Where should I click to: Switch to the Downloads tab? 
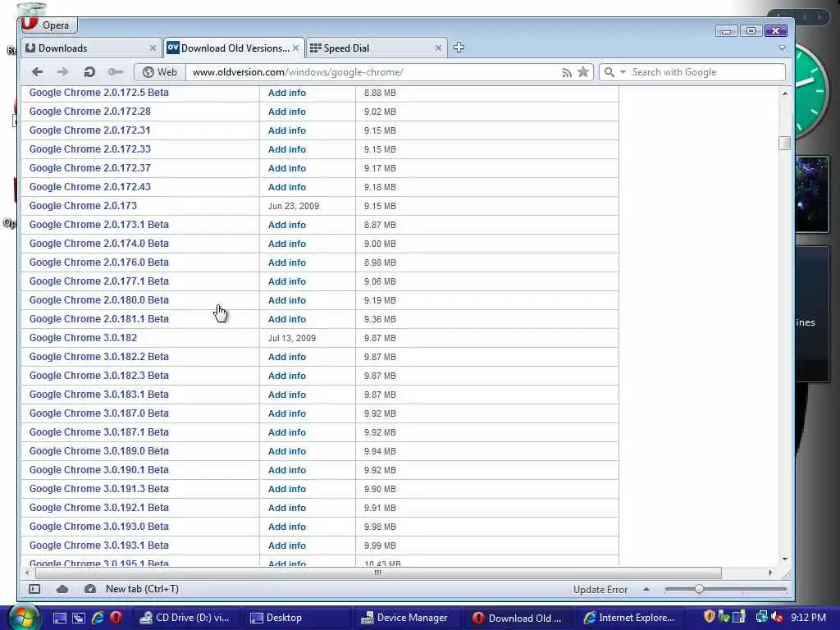90,48
